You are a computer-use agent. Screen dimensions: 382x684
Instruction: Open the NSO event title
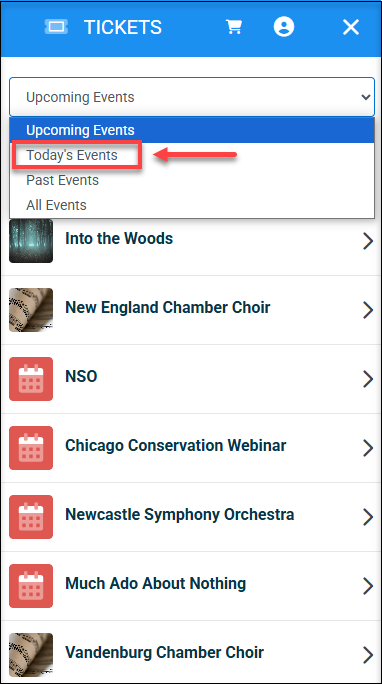pyautogui.click(x=81, y=376)
